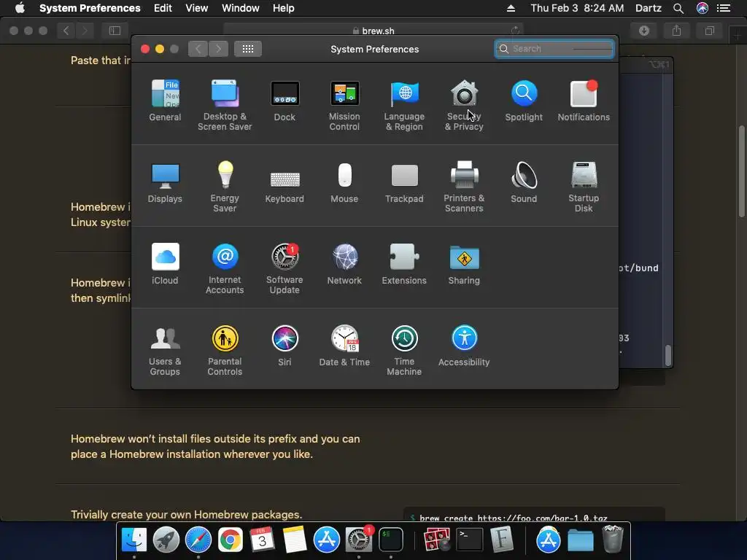Open Notifications preferences pane
Screen dimensions: 747x560
[584, 101]
